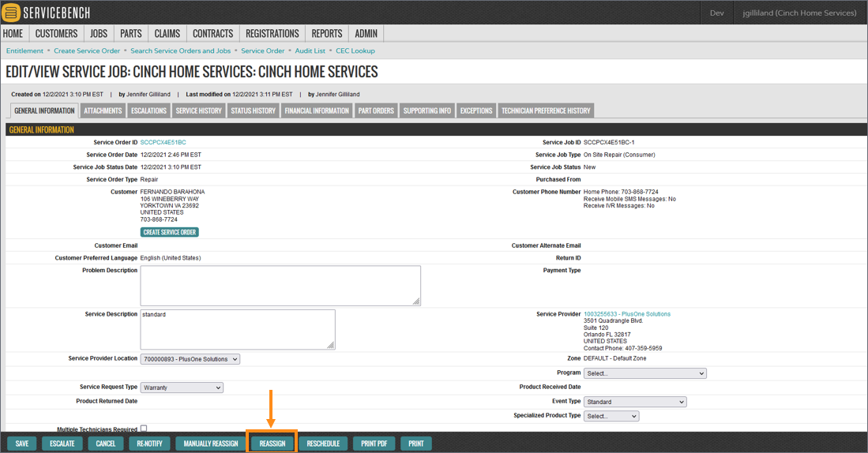The height and width of the screenshot is (453, 868).
Task: Toggle Multiple Technicians Required checkbox
Action: point(144,429)
